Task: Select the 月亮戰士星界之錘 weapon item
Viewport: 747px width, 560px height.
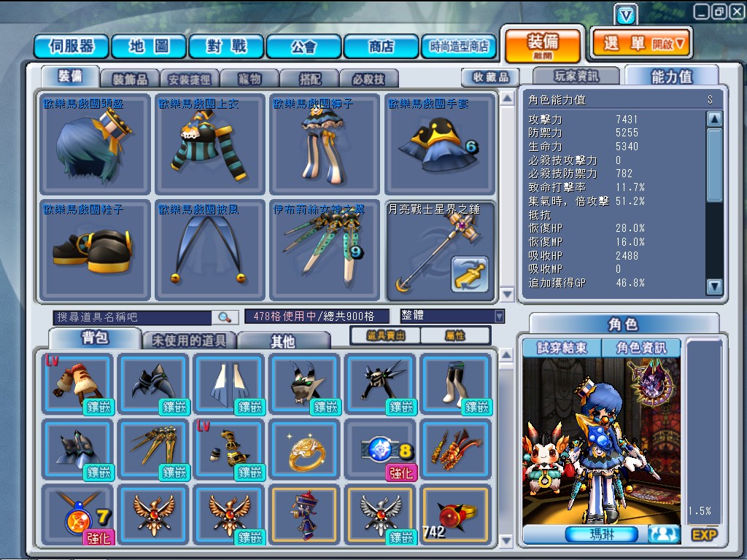Action: click(x=440, y=251)
